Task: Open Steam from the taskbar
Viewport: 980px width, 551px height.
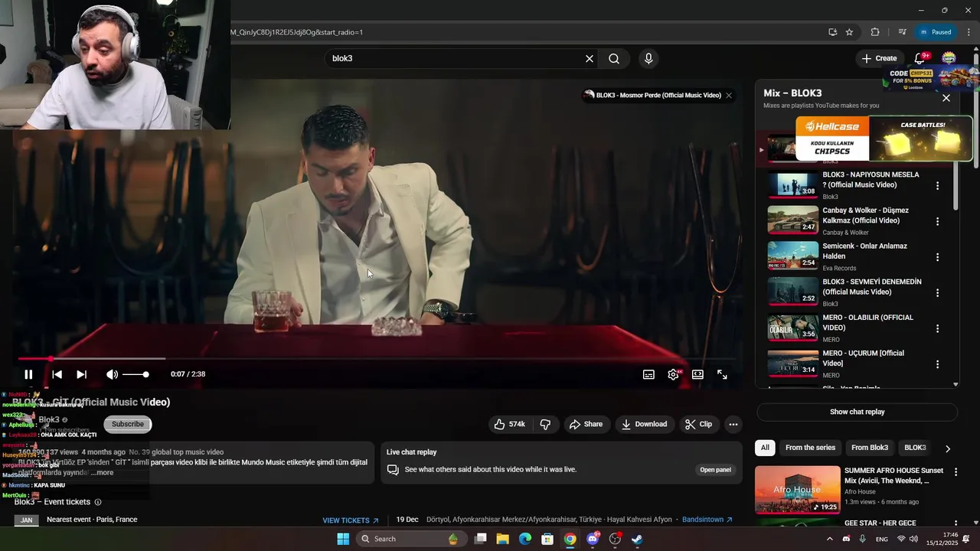Action: (x=637, y=539)
